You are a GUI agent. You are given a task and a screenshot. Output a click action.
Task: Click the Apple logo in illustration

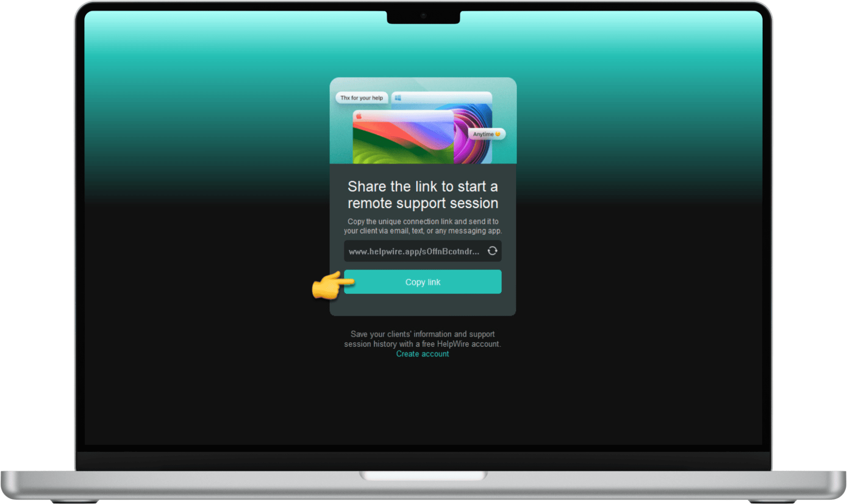[x=359, y=116]
